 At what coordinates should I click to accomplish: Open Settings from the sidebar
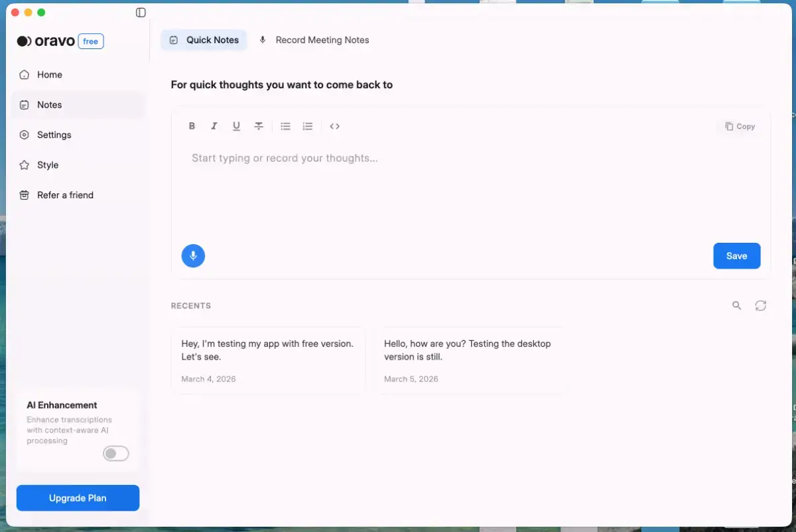[54, 135]
